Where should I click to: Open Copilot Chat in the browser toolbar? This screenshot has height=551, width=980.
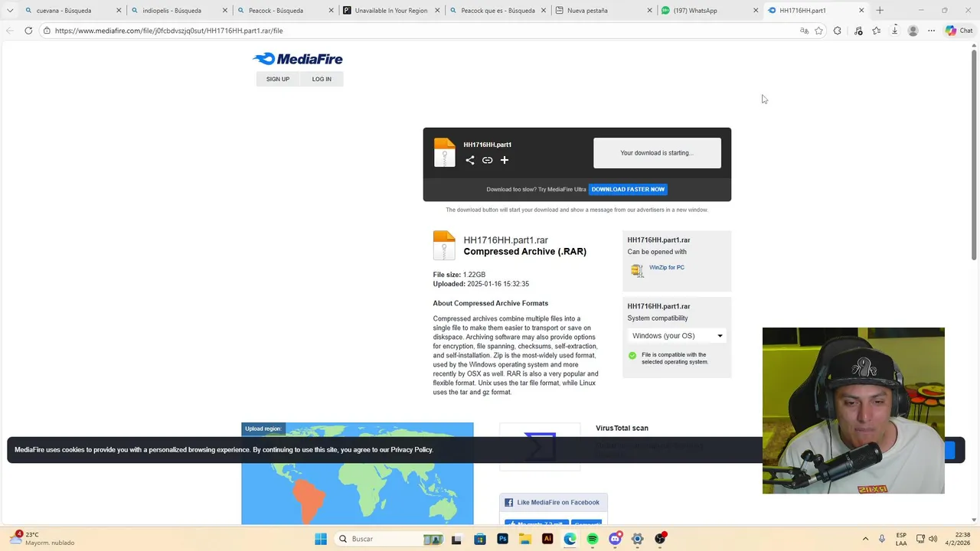click(958, 31)
